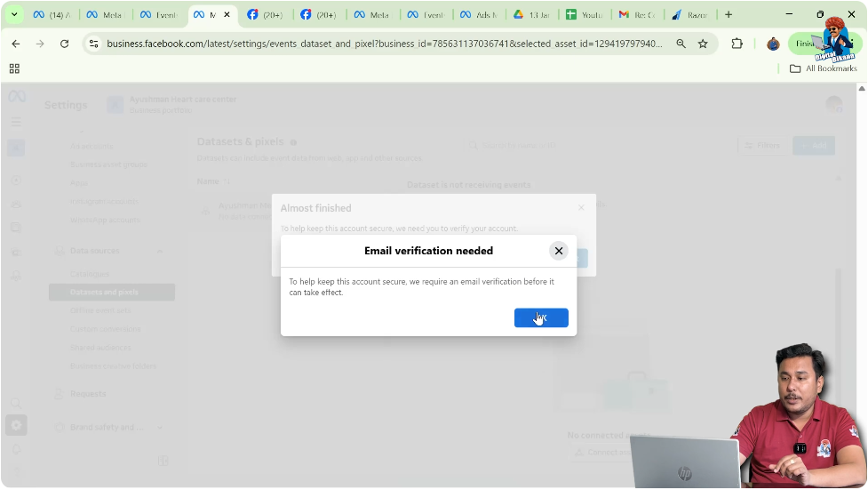The image size is (868, 490).
Task: Close the active Meta tab
Action: pos(227,15)
